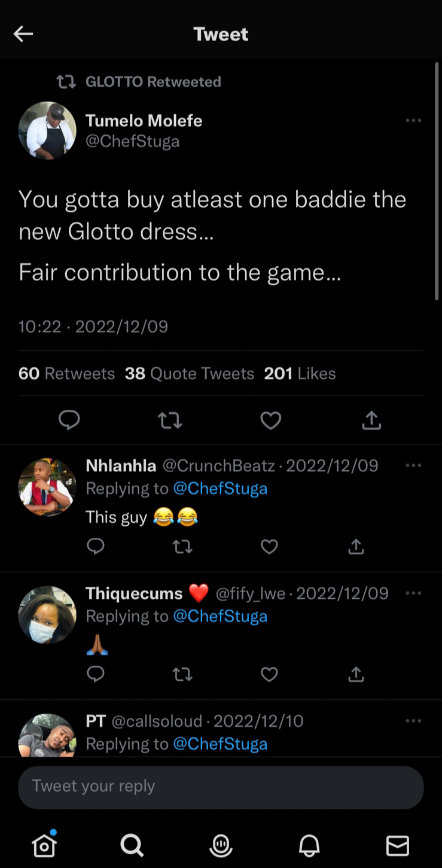Open the Spaces microphone tab
Image resolution: width=442 pixels, height=868 pixels.
point(221,845)
